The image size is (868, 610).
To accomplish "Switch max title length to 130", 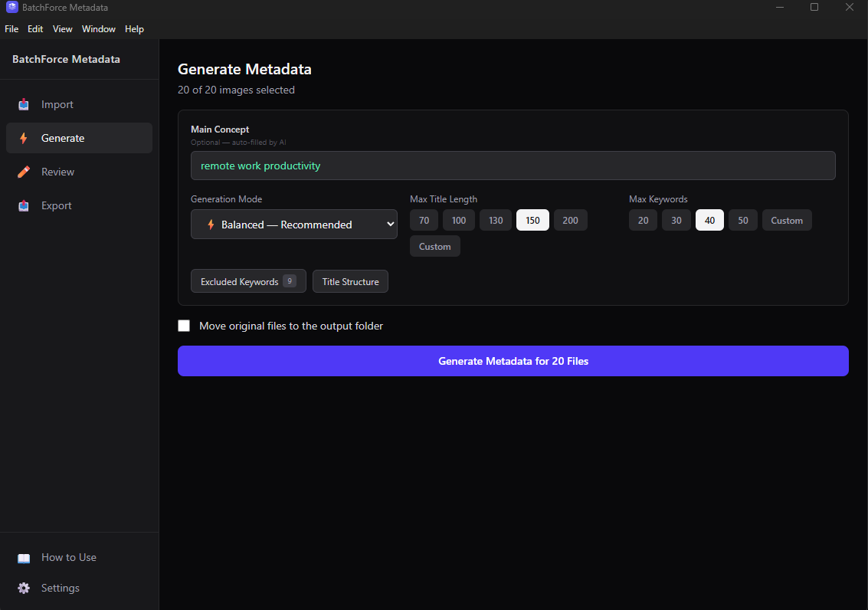I will [x=495, y=220].
